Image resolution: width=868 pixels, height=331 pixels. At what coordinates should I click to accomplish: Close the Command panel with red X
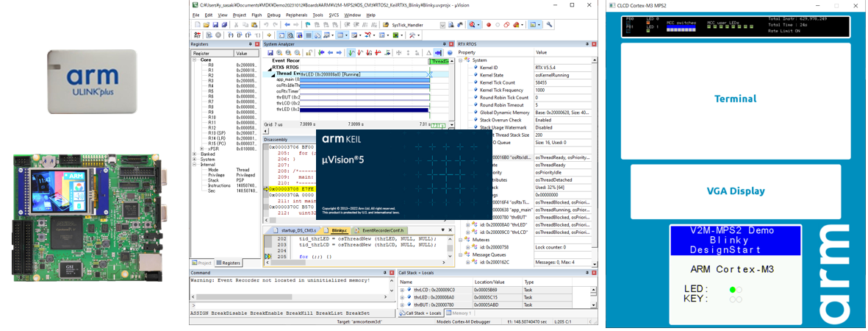(391, 273)
